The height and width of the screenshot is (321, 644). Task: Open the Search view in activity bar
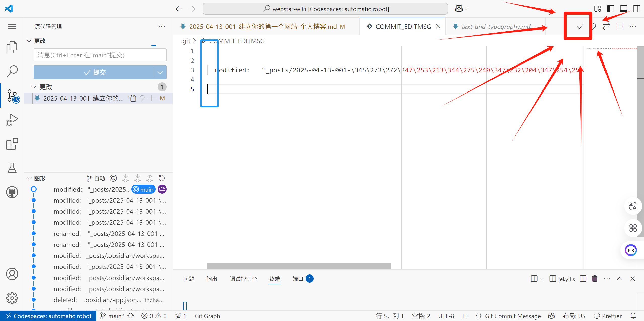click(12, 71)
